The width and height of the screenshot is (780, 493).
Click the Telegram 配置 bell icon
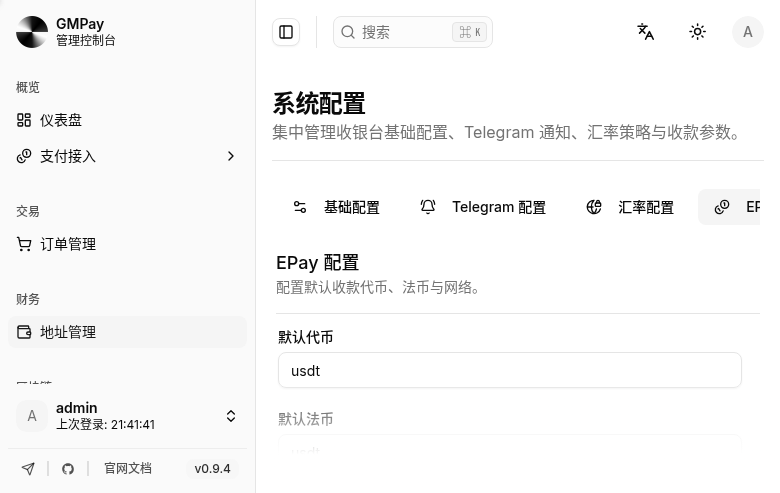(428, 207)
